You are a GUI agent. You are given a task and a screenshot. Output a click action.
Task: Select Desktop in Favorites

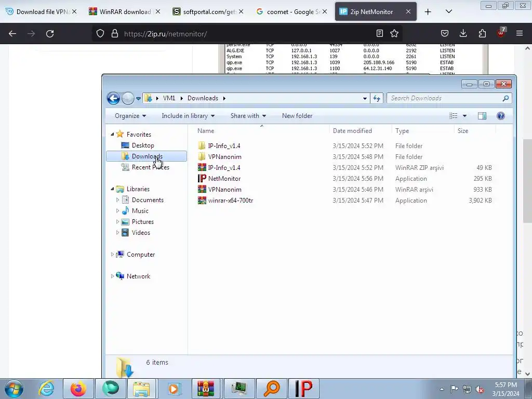click(143, 145)
